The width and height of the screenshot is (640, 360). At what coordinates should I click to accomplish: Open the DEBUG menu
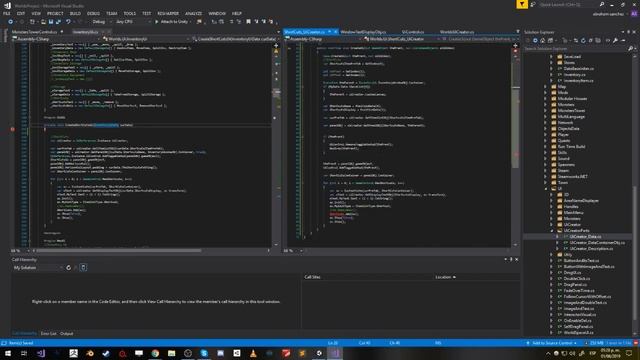click(x=93, y=13)
